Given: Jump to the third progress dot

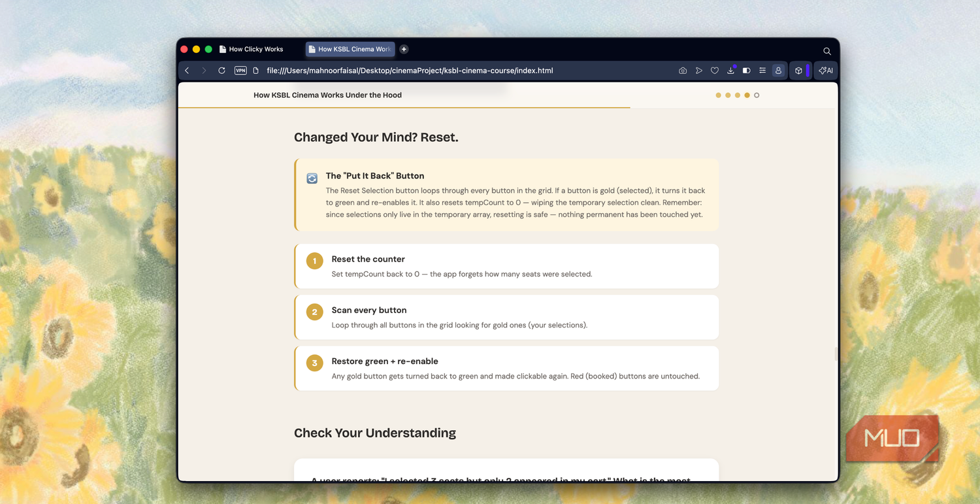Looking at the screenshot, I should click(738, 95).
